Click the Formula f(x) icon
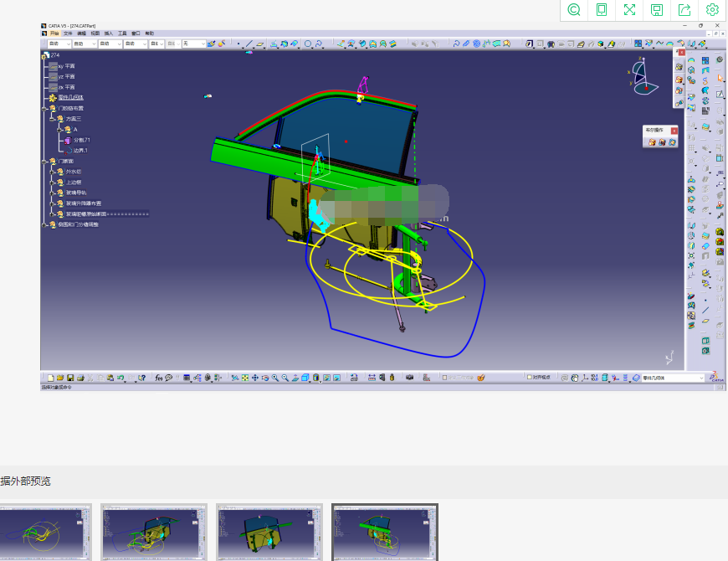The height and width of the screenshot is (561, 728). click(x=159, y=378)
